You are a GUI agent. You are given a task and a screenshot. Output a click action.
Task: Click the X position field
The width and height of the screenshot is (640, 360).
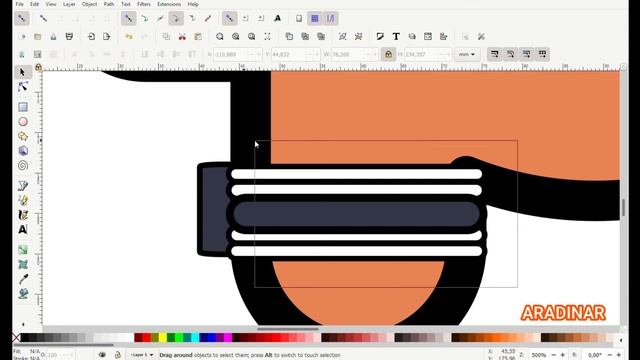237,54
